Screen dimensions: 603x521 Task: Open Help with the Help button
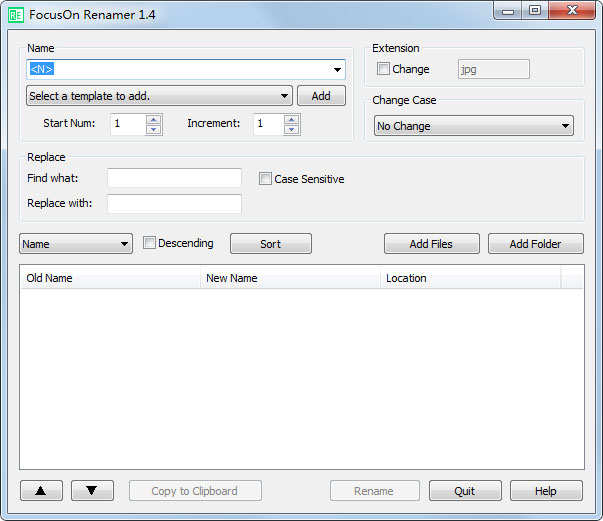[546, 491]
